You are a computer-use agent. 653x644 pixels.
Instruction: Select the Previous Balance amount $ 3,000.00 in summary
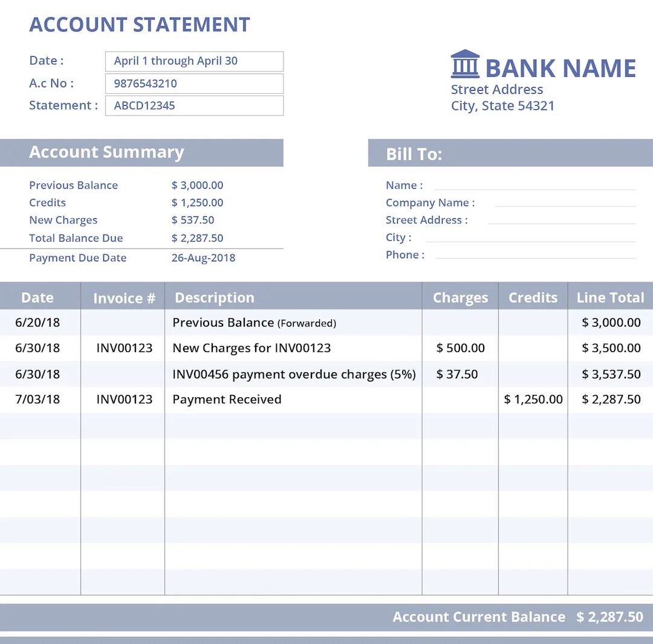(x=197, y=185)
